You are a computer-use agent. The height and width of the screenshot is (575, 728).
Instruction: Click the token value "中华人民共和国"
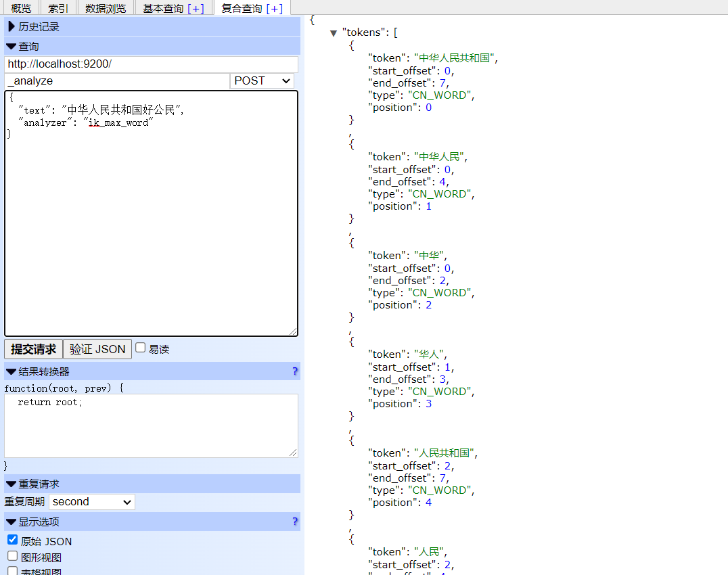[x=453, y=58]
